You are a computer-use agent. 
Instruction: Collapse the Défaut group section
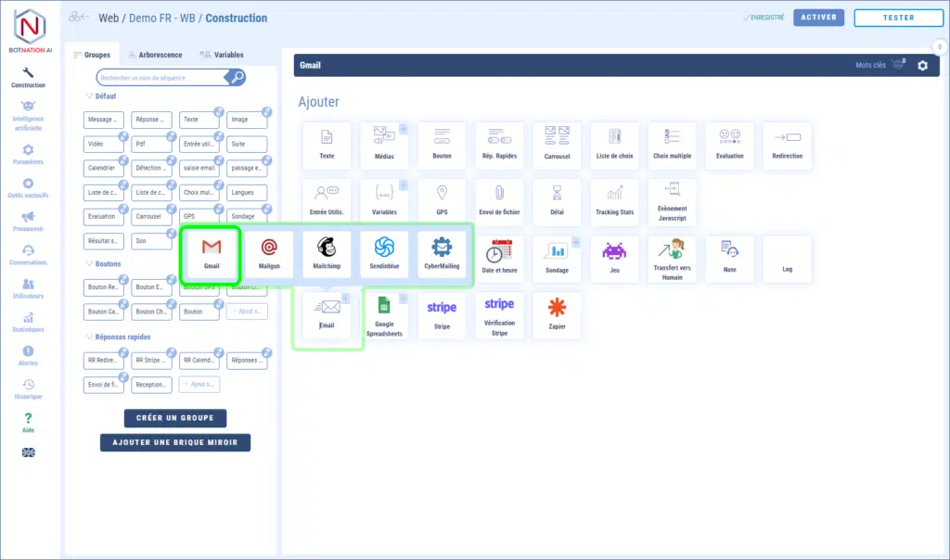pos(89,96)
